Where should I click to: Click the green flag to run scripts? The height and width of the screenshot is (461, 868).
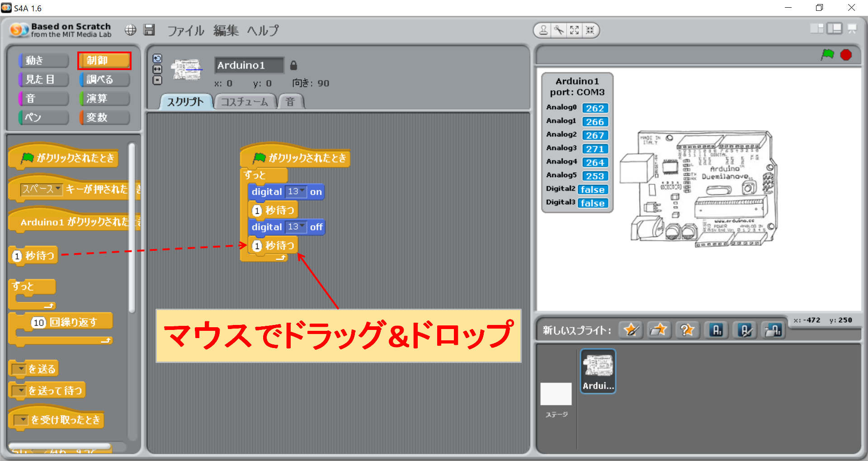[828, 55]
